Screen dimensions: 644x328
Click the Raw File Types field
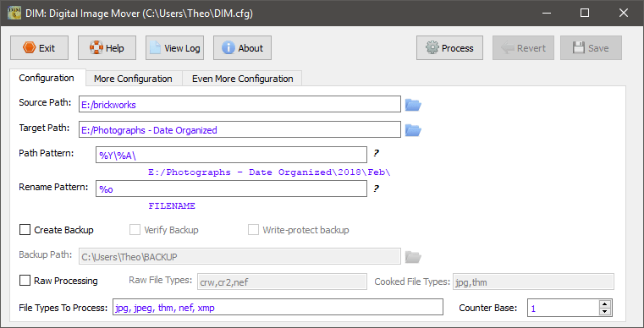point(282,282)
